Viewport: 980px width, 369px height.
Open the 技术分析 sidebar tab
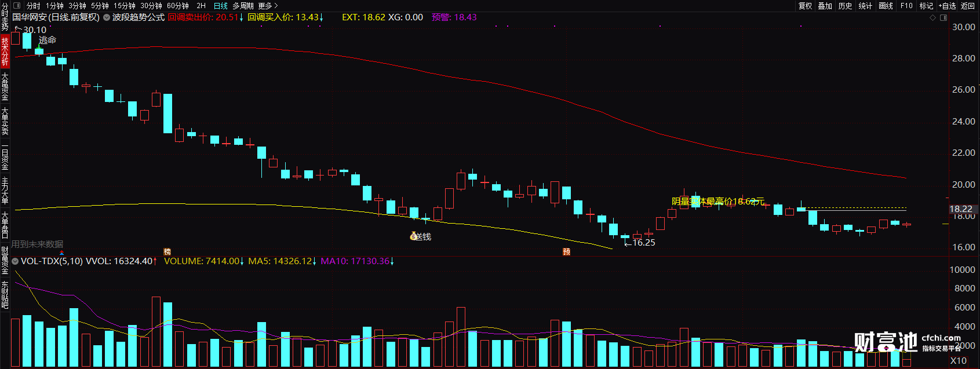pyautogui.click(x=5, y=51)
